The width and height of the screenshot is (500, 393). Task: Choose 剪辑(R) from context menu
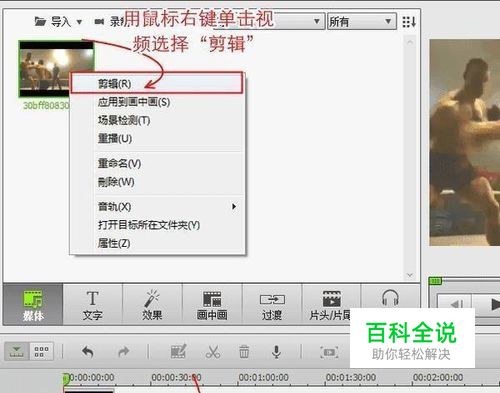pos(157,83)
